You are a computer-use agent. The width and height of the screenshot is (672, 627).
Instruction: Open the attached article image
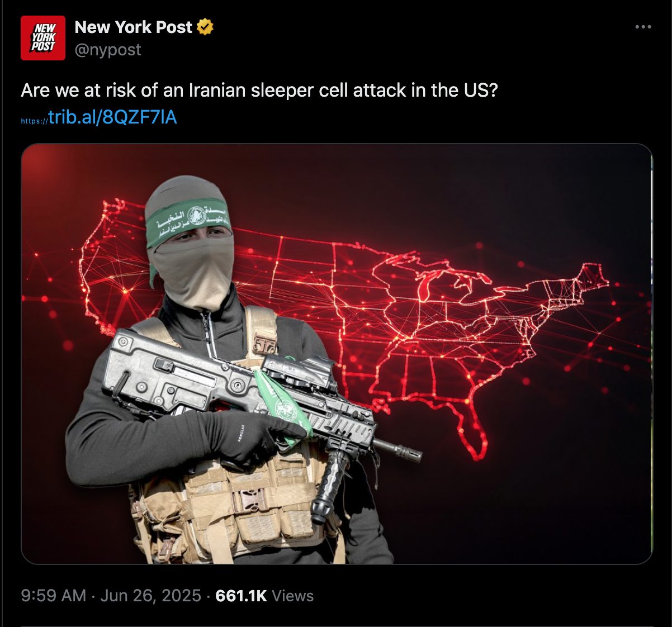(x=337, y=354)
